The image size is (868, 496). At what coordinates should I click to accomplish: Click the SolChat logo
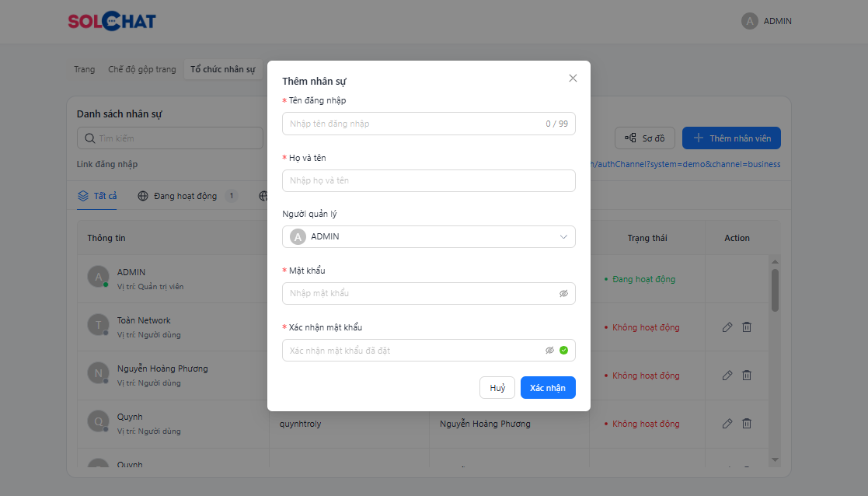112,22
